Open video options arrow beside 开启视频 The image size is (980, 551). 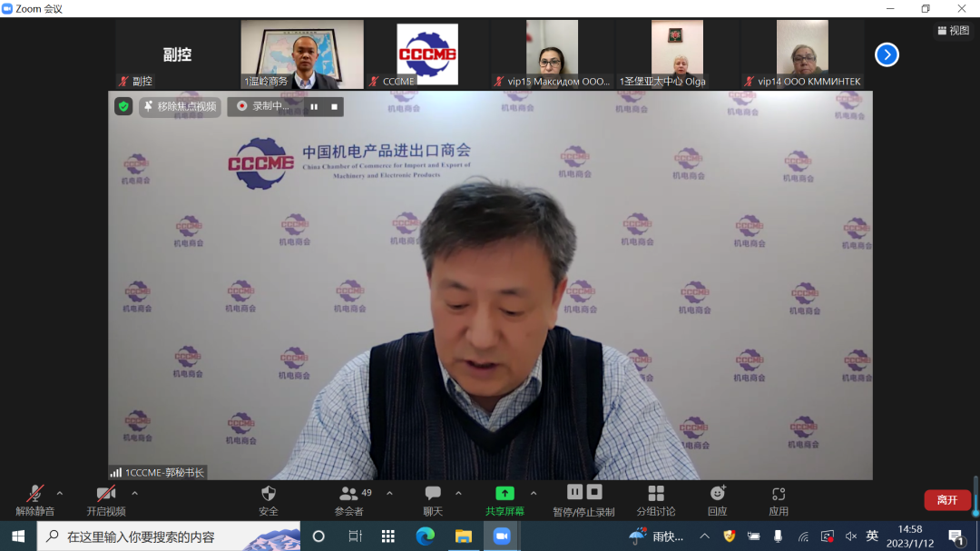point(135,494)
